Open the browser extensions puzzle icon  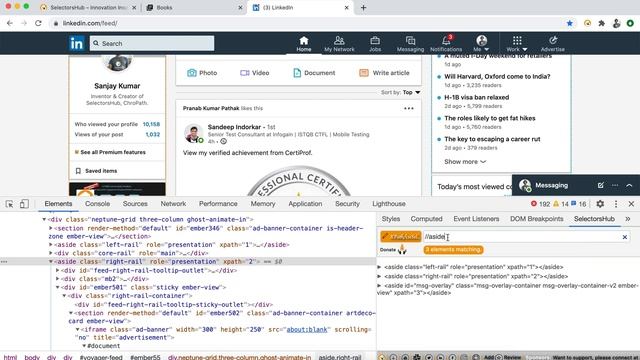pos(602,23)
